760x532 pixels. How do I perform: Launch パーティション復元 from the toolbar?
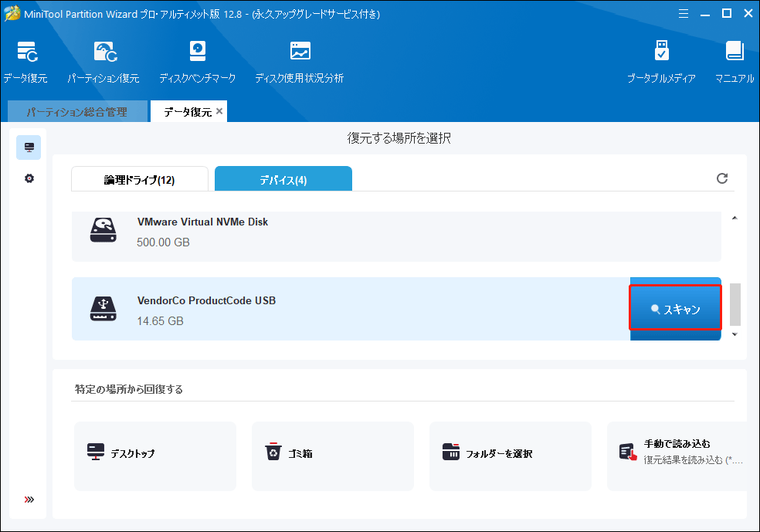point(103,63)
